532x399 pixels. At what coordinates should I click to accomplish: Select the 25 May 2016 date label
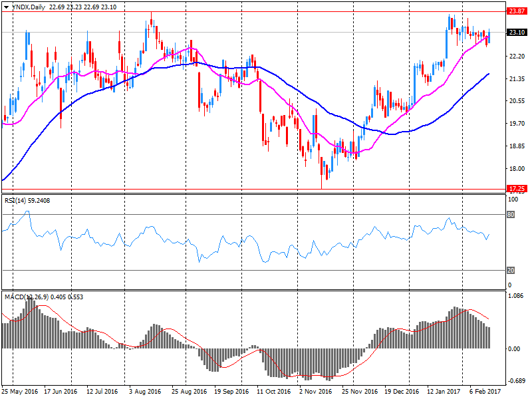point(20,391)
